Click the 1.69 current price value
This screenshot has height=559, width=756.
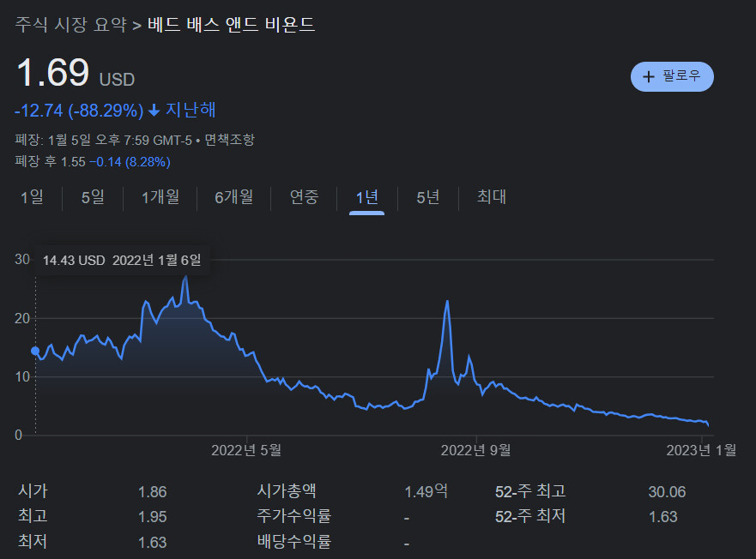pos(53,72)
